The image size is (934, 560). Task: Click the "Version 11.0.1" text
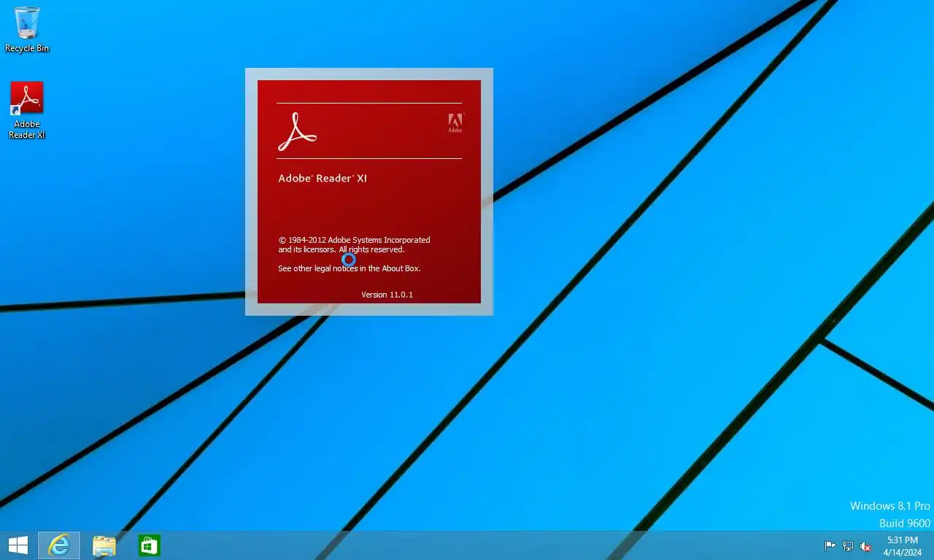click(x=387, y=295)
